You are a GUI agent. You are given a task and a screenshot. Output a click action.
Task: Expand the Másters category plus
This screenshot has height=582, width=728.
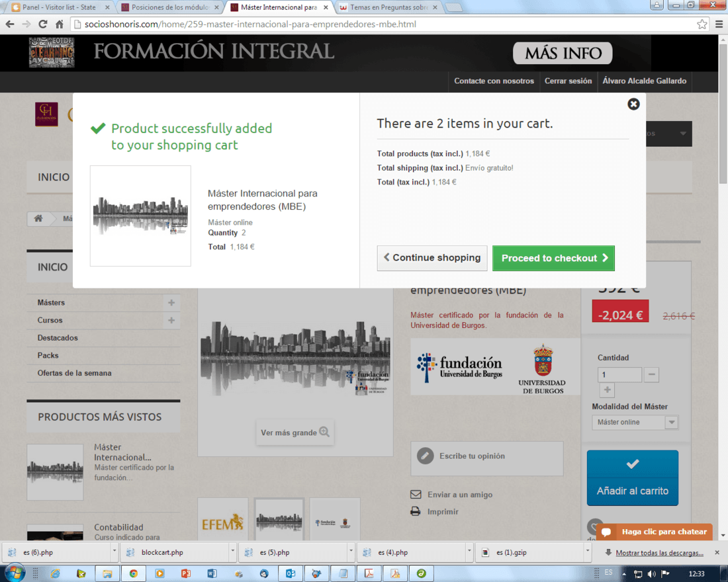coord(171,303)
